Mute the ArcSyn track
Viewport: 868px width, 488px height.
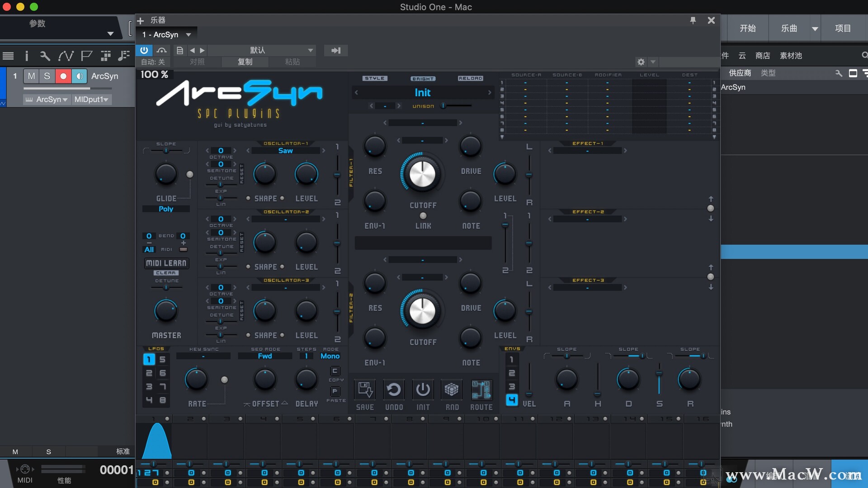pos(31,76)
